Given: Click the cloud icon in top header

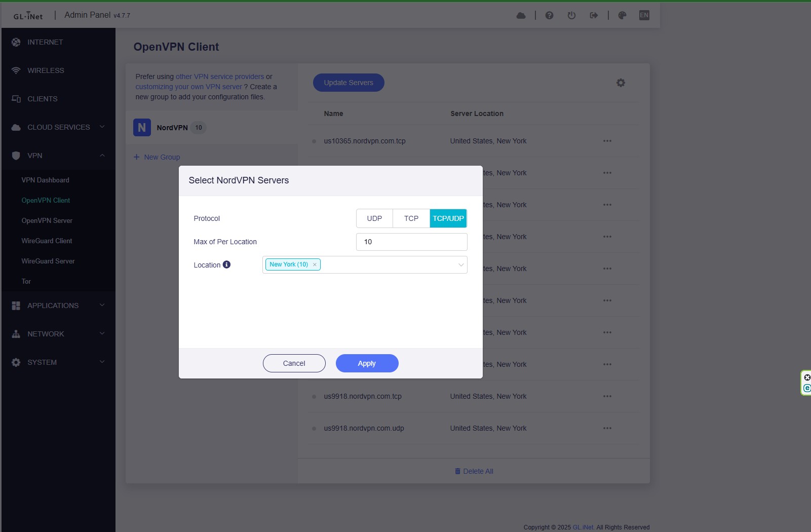Looking at the screenshot, I should point(521,16).
